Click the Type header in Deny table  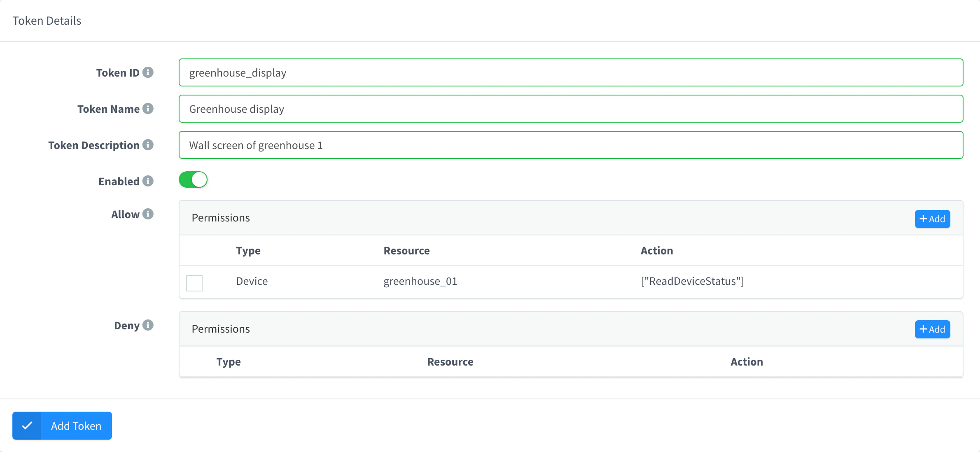229,362
